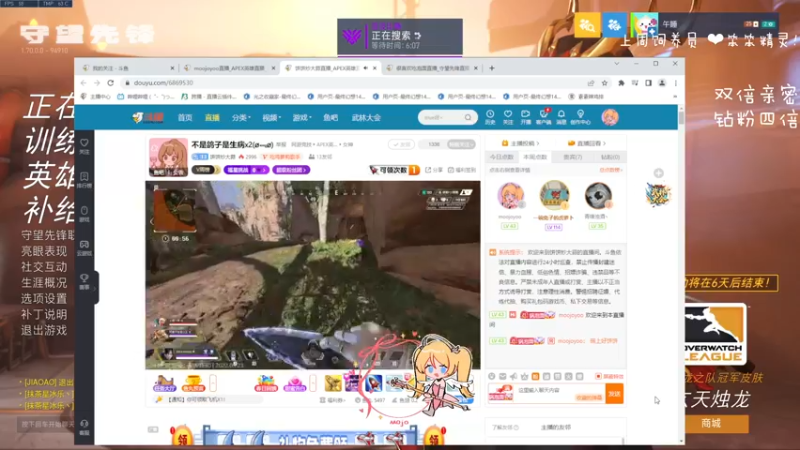The image size is (800, 450).
Task: Open the browser extensions puzzle icon
Action: click(621, 83)
